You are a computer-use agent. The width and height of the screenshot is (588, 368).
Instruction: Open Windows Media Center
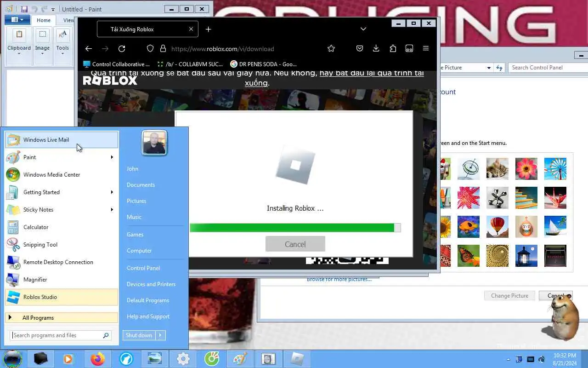pyautogui.click(x=62, y=175)
